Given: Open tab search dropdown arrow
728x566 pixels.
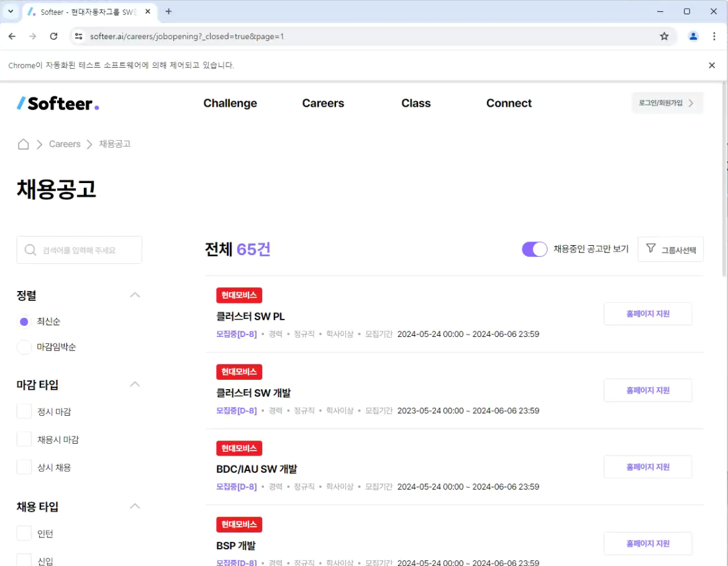Looking at the screenshot, I should (11, 12).
